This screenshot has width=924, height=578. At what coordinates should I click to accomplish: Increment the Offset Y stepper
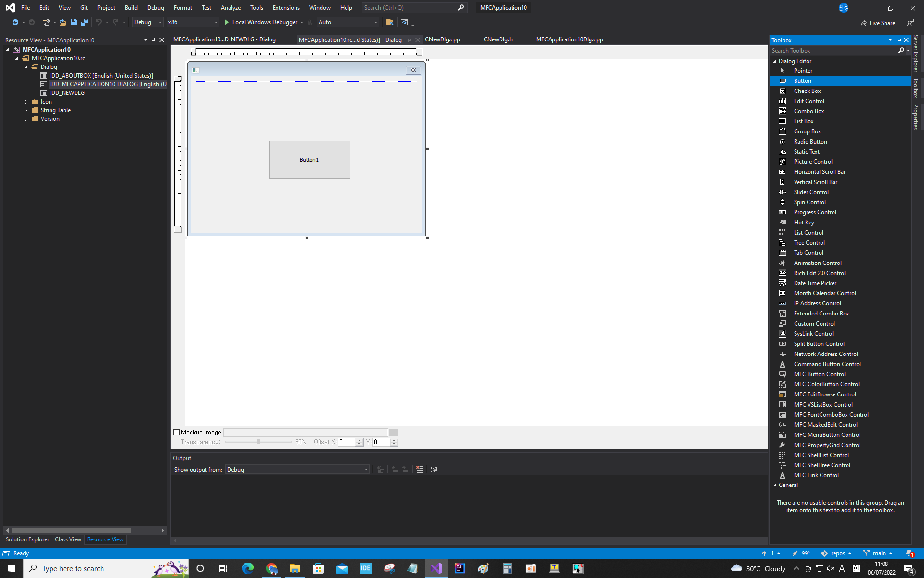394,440
